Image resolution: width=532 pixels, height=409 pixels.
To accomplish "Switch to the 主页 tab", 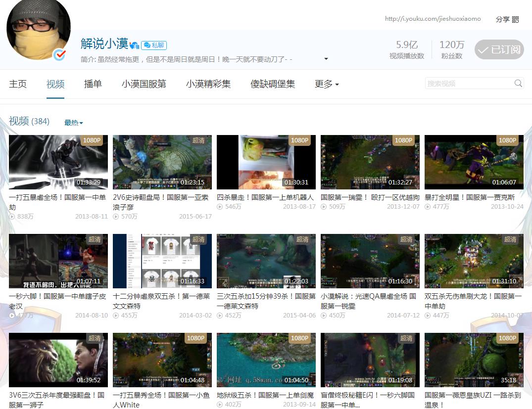I will pyautogui.click(x=18, y=84).
